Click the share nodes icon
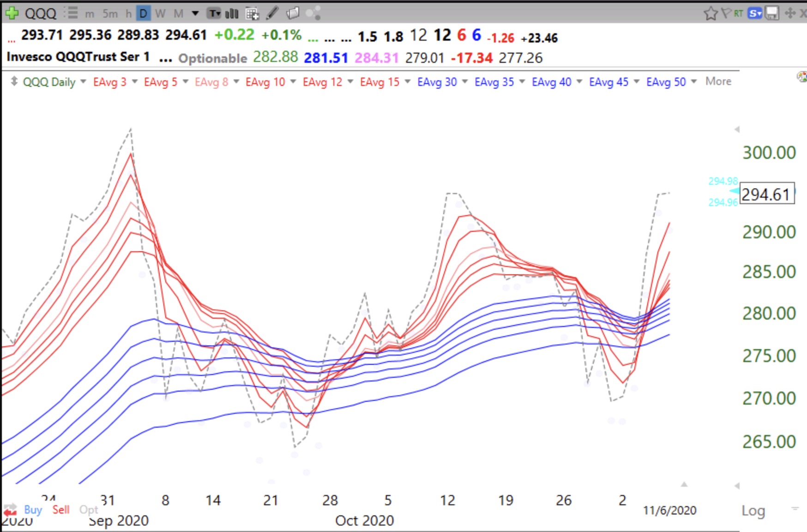Viewport: 807px width, 532px height. [x=313, y=13]
